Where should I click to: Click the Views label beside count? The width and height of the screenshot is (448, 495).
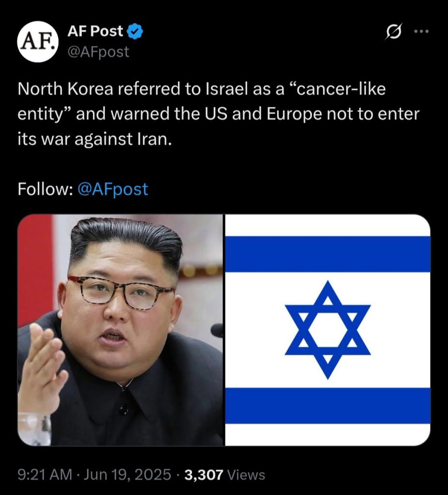246,475
